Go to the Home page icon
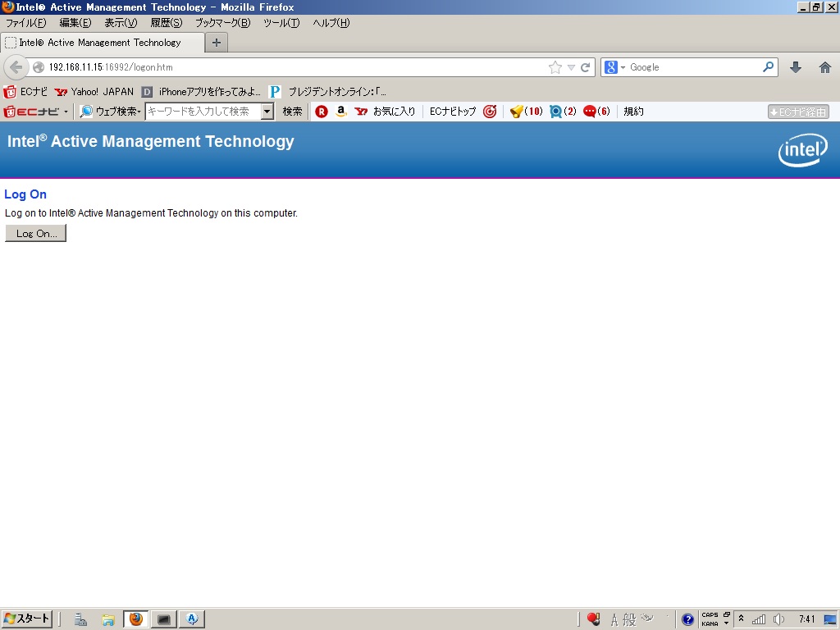The image size is (840, 630). tap(825, 67)
